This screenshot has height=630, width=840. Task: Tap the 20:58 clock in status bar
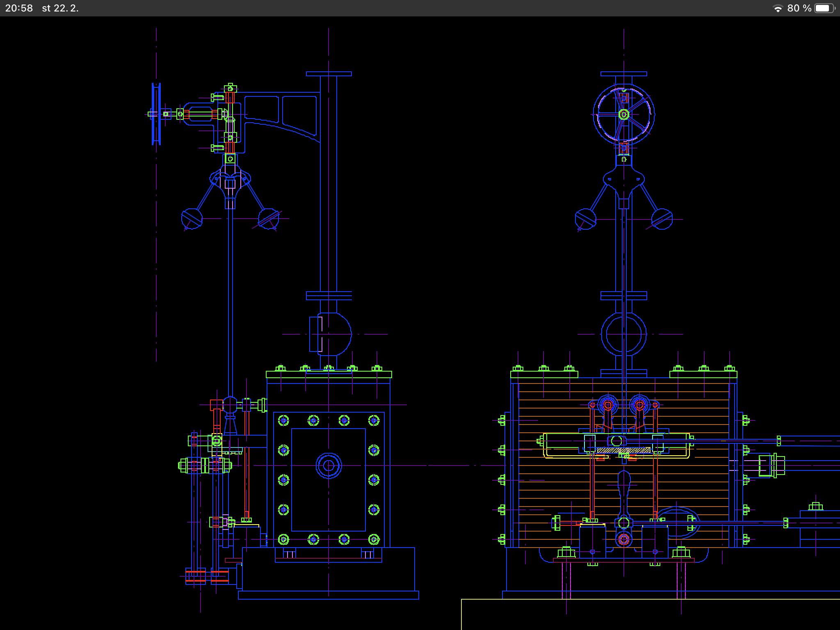click(x=19, y=8)
